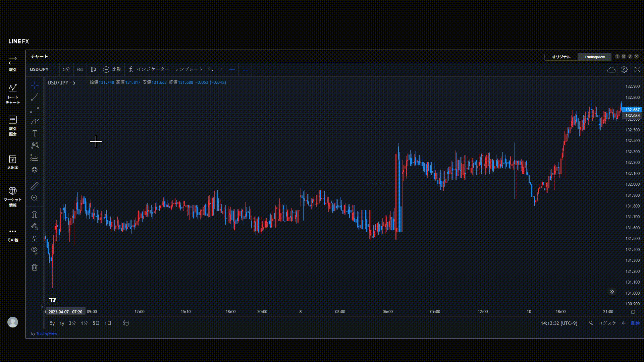This screenshot has width=644, height=362.
Task: Open 取引照会 in the left sidebar
Action: [x=13, y=125]
